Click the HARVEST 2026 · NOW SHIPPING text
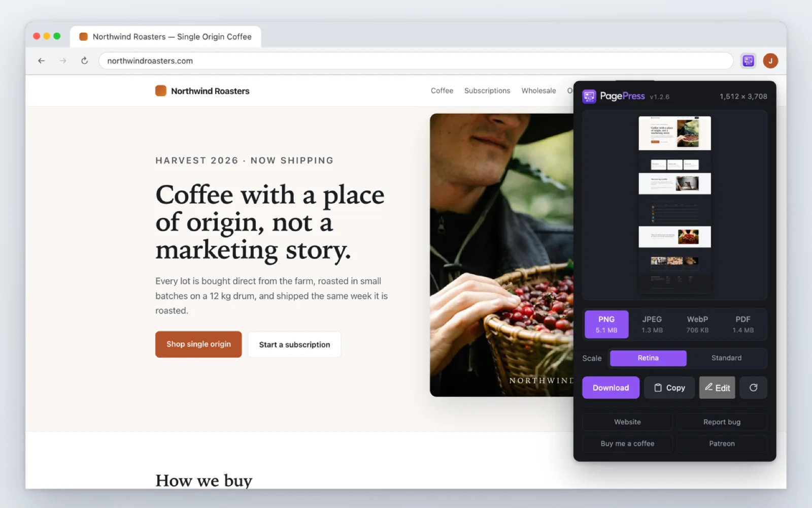 [245, 161]
